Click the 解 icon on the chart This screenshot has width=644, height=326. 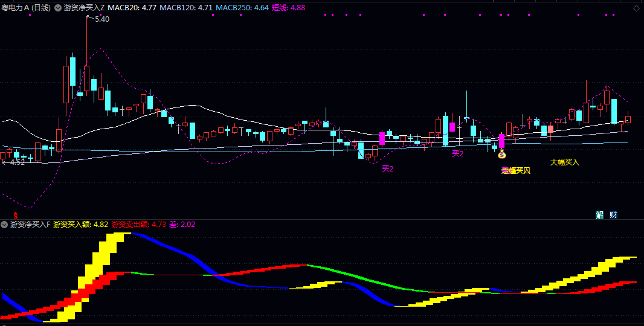click(x=599, y=214)
